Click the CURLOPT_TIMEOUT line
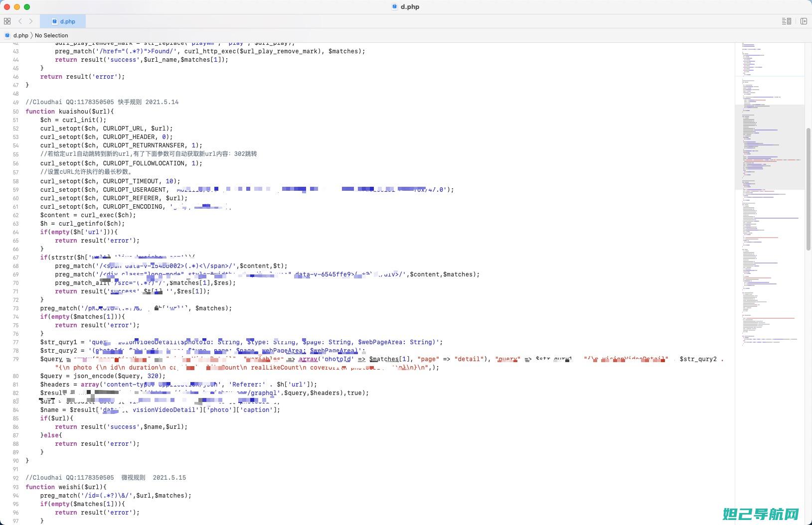Screen dimensions: 812x525 (110, 181)
